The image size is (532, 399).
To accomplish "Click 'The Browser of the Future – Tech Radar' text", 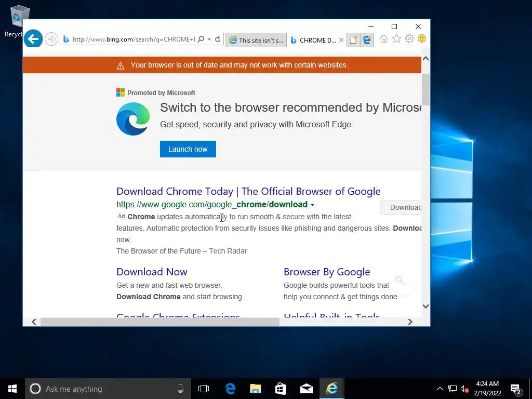I will (181, 251).
